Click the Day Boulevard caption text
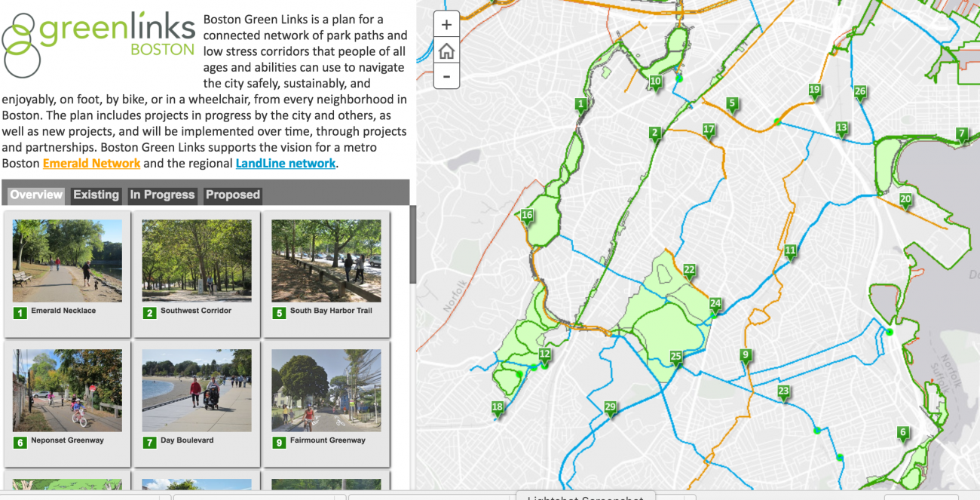This screenshot has width=980, height=500. click(187, 440)
